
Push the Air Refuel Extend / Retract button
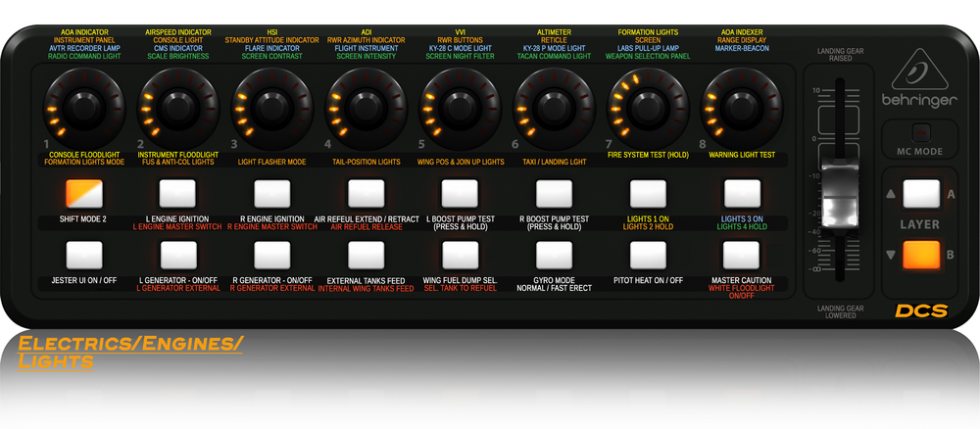click(367, 193)
